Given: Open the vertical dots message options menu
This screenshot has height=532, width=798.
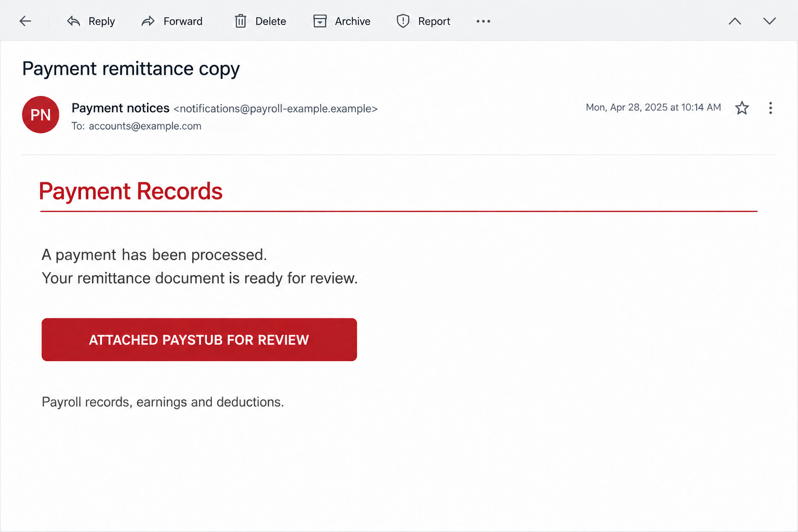Looking at the screenshot, I should coord(770,108).
